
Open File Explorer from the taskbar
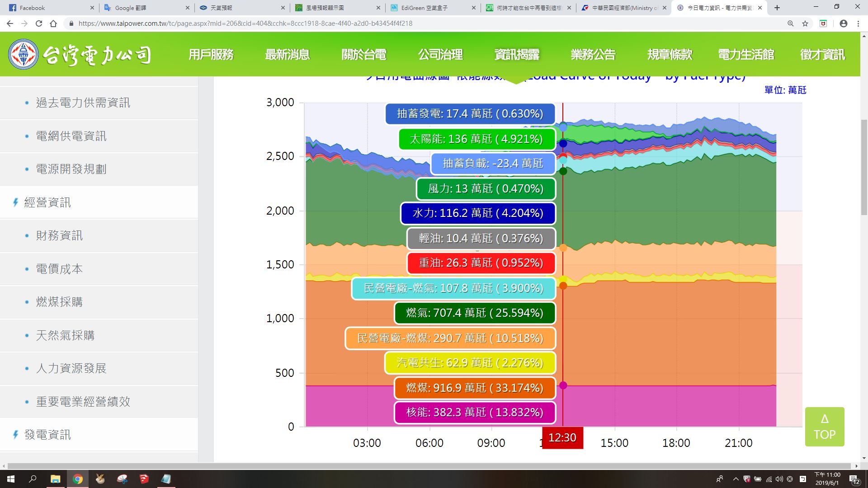coord(55,479)
